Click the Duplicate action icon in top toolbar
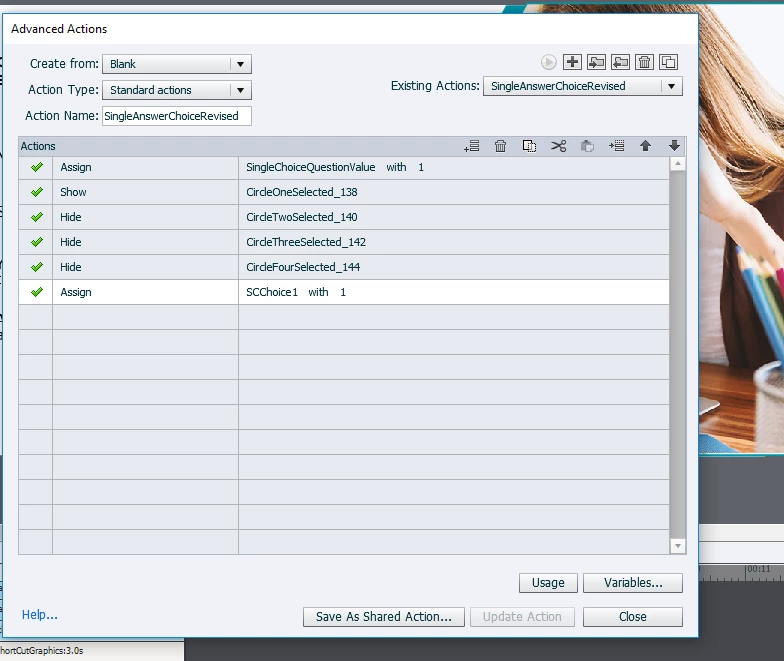 pos(668,62)
